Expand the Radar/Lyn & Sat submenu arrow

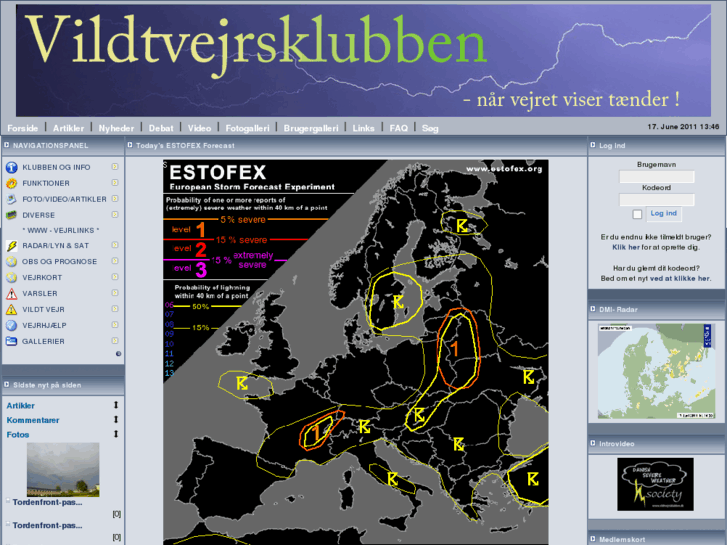[x=115, y=245]
